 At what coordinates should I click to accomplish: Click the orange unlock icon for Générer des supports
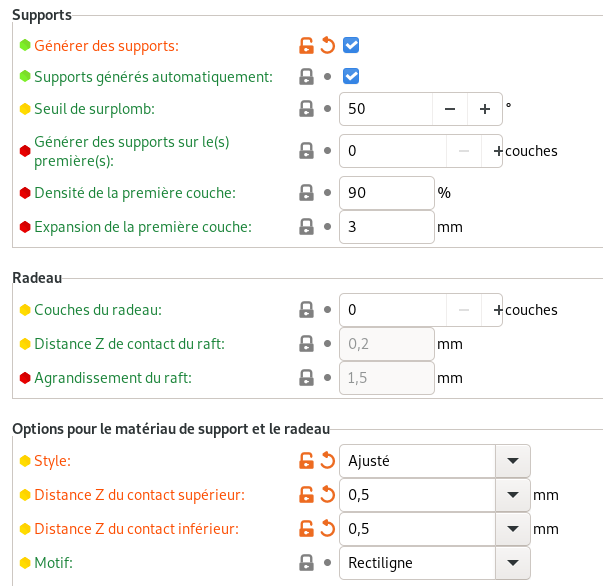(306, 45)
